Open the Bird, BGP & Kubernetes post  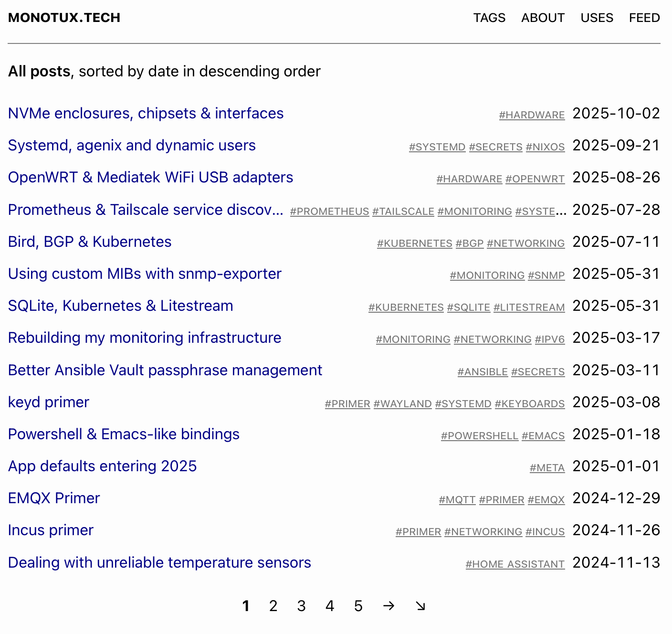[x=90, y=242]
